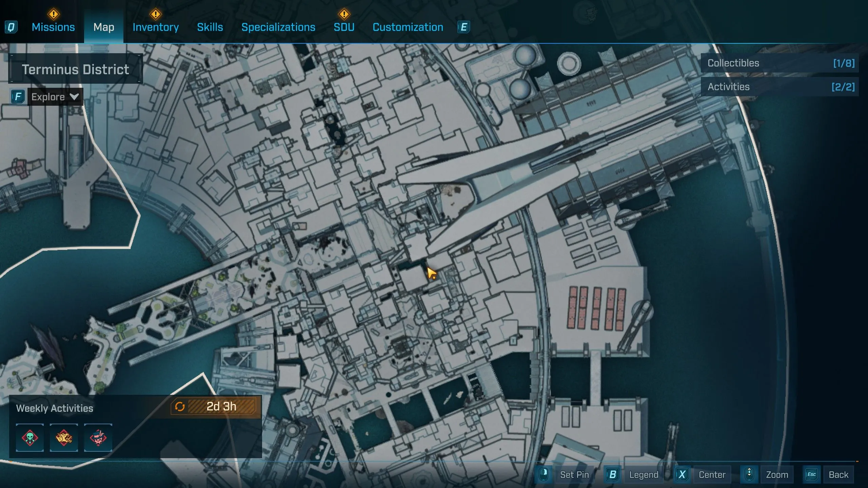Open the Missions tab

53,27
